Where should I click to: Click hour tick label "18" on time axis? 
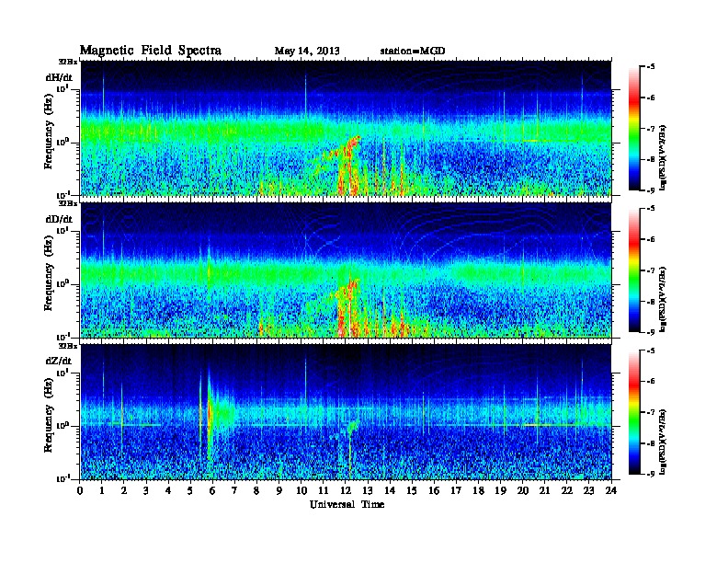point(479,491)
